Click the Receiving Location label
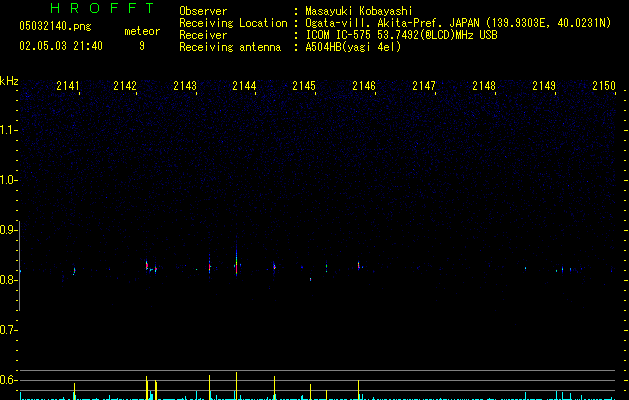629x400 pixels. point(233,23)
